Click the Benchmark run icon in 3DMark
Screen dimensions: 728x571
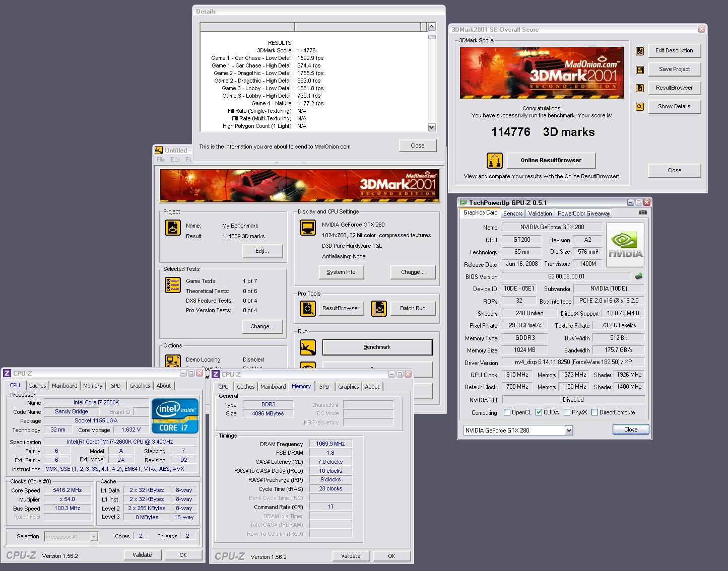tap(308, 347)
